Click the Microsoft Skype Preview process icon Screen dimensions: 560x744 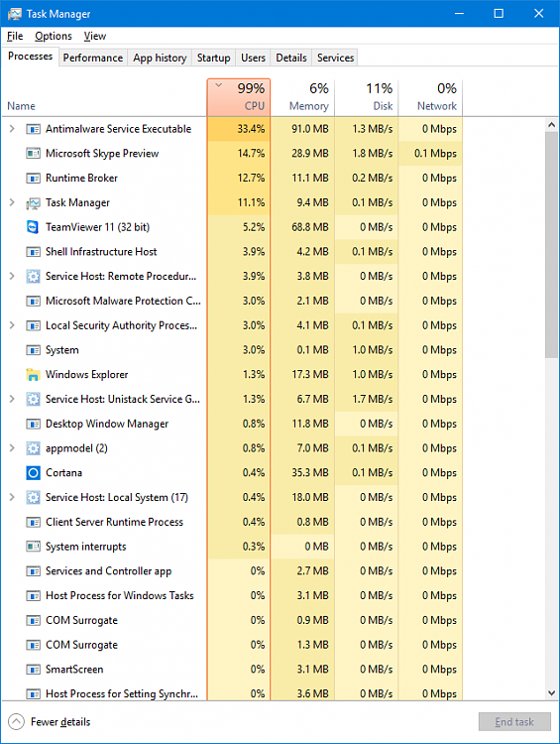coord(33,153)
